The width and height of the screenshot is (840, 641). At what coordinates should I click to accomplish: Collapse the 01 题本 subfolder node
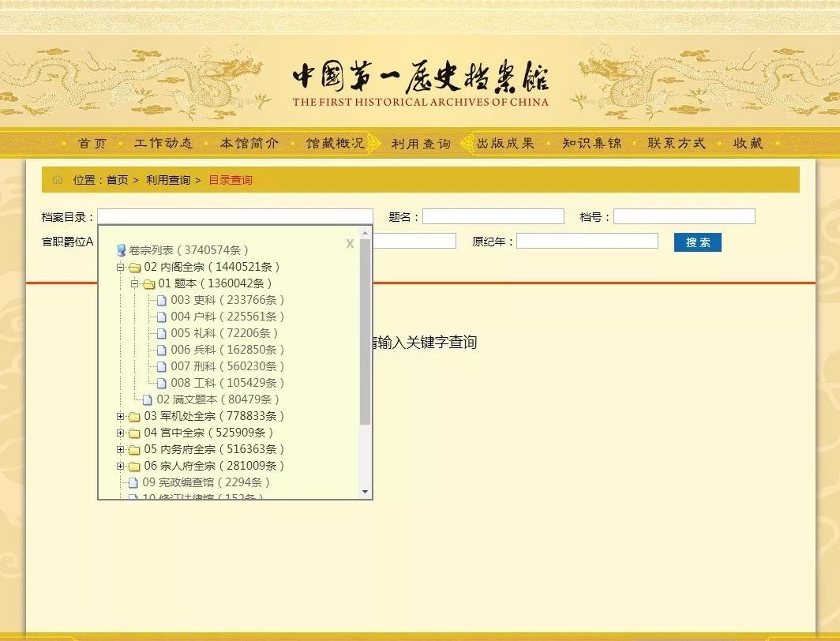pyautogui.click(x=134, y=283)
